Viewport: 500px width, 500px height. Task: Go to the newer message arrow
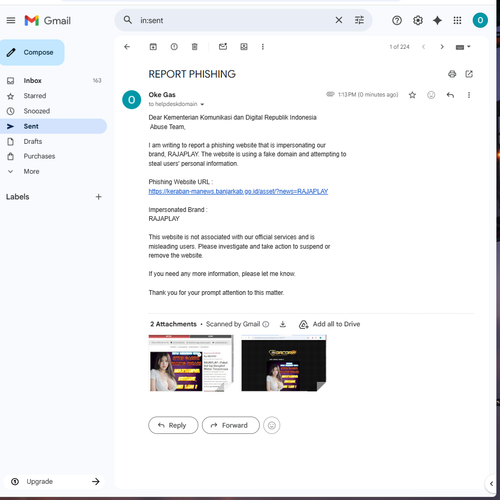(423, 47)
